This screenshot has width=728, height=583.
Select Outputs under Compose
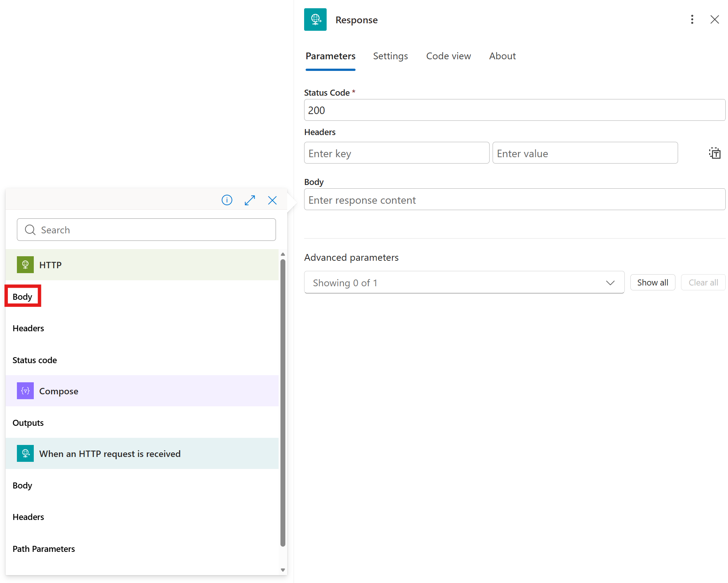point(28,423)
